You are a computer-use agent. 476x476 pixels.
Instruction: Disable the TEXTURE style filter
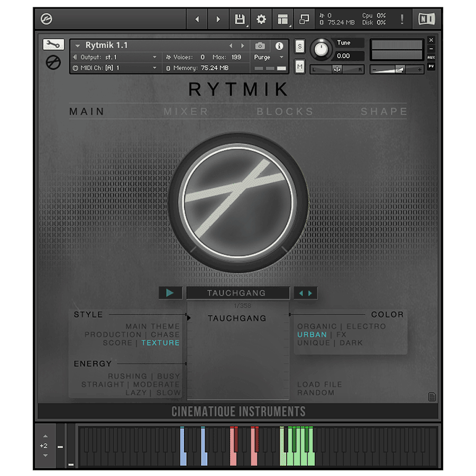tap(161, 343)
